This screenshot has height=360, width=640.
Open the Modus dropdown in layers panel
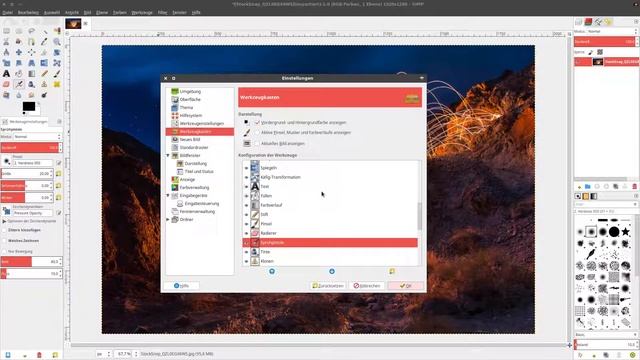point(612,31)
